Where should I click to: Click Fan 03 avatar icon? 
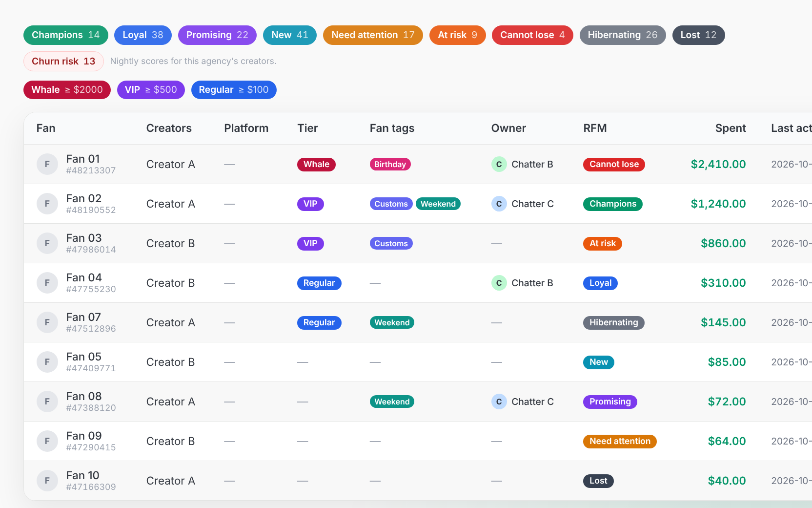click(x=47, y=243)
